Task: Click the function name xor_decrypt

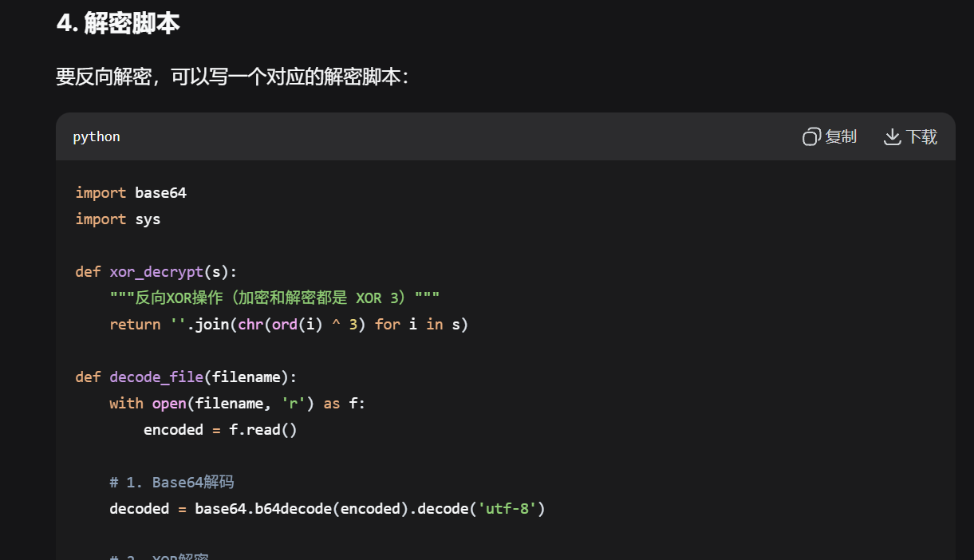Action: pos(156,271)
